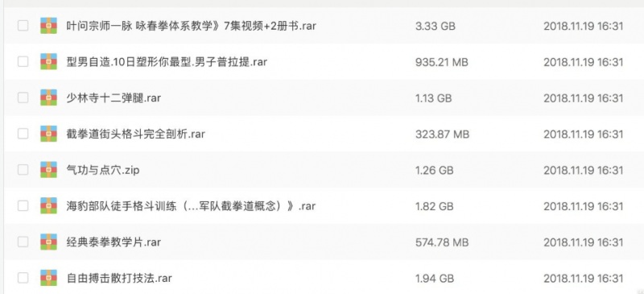644x294 pixels.
Task: Tick the checkbox beside 经典泰拳教学片.rar
Action: [23, 242]
